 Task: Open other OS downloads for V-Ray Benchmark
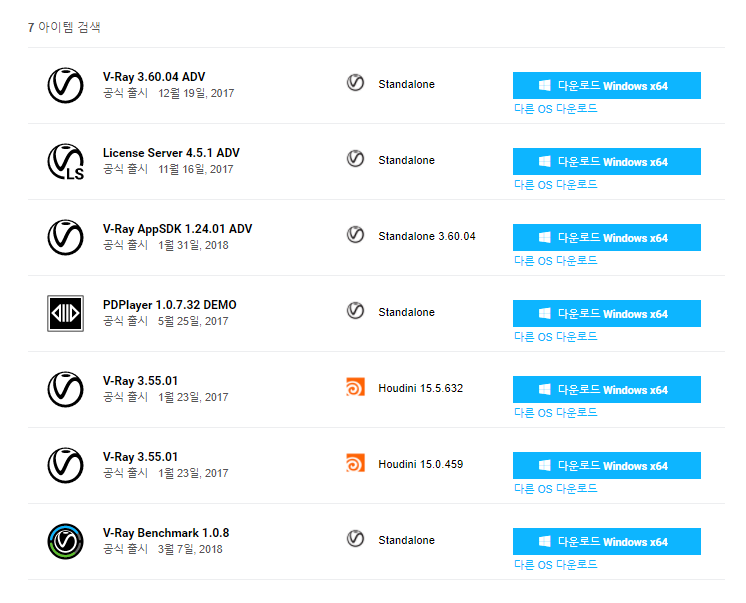555,565
